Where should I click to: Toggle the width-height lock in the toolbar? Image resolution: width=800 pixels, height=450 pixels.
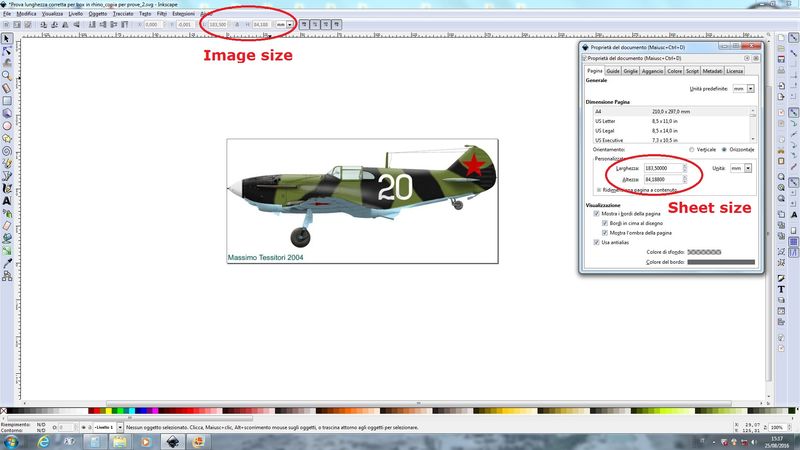[x=237, y=24]
